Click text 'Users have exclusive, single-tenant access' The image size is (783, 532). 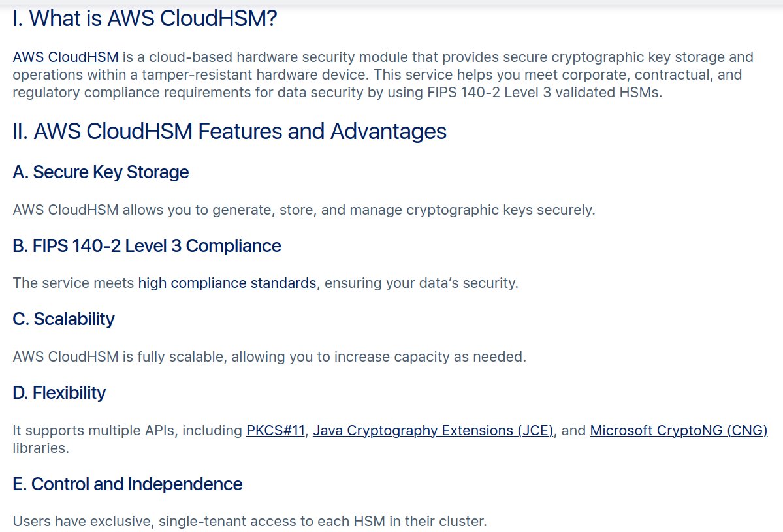tap(155, 521)
